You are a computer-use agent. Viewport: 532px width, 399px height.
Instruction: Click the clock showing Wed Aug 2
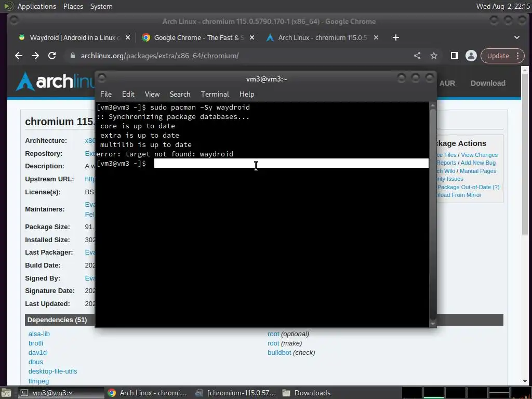point(503,6)
